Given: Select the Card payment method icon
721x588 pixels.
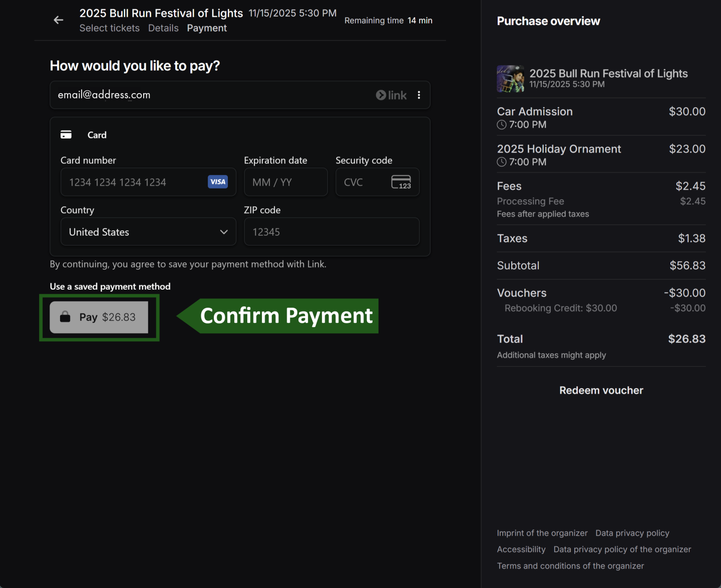Looking at the screenshot, I should point(66,134).
